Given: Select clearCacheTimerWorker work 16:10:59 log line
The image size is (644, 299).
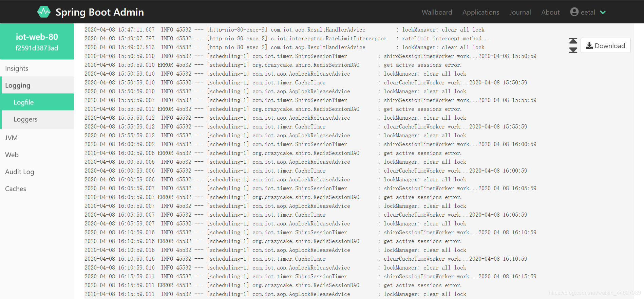Looking at the screenshot, I should click(306, 259).
